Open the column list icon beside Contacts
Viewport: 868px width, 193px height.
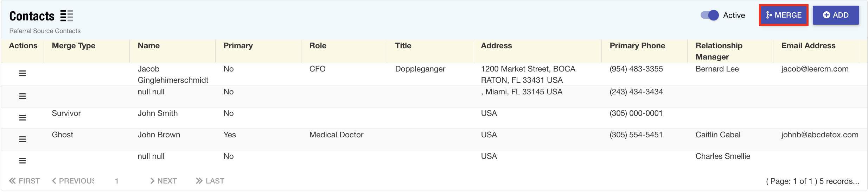[66, 16]
